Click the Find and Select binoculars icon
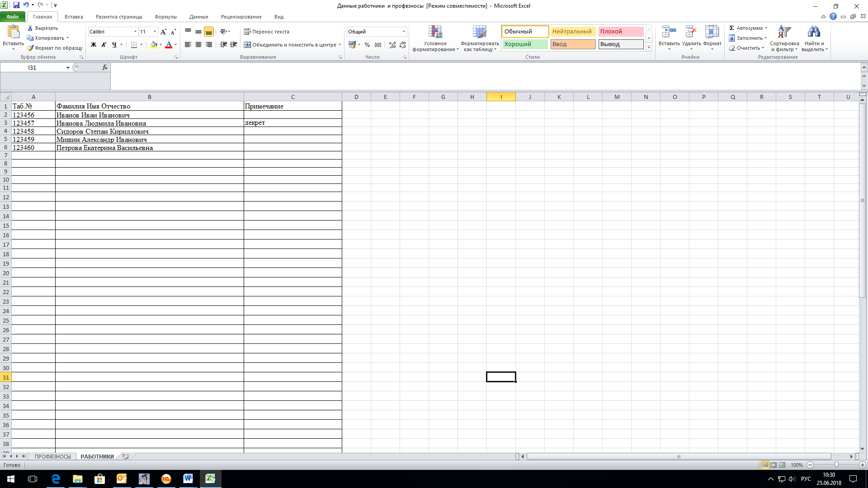Screen dimensions: 868x488 (814, 32)
